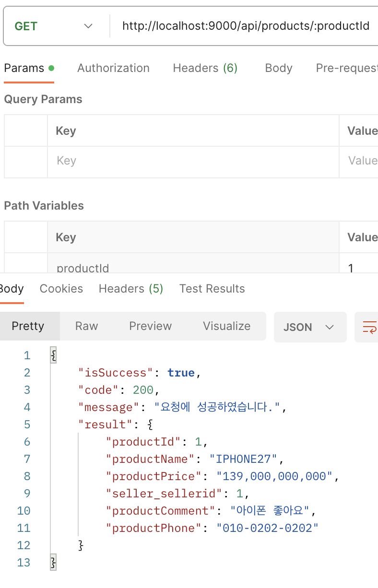Open the request Headers (6) tab
The image size is (378, 588).
click(x=205, y=68)
